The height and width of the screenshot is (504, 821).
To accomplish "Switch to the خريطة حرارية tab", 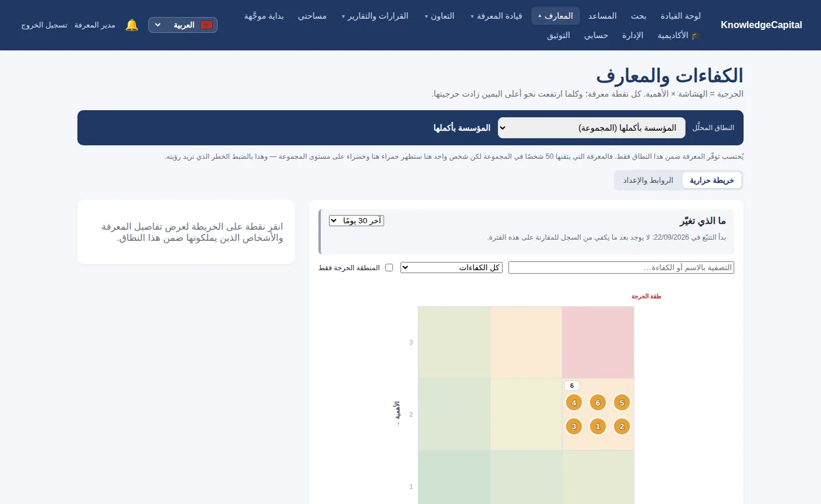I will tap(712, 181).
